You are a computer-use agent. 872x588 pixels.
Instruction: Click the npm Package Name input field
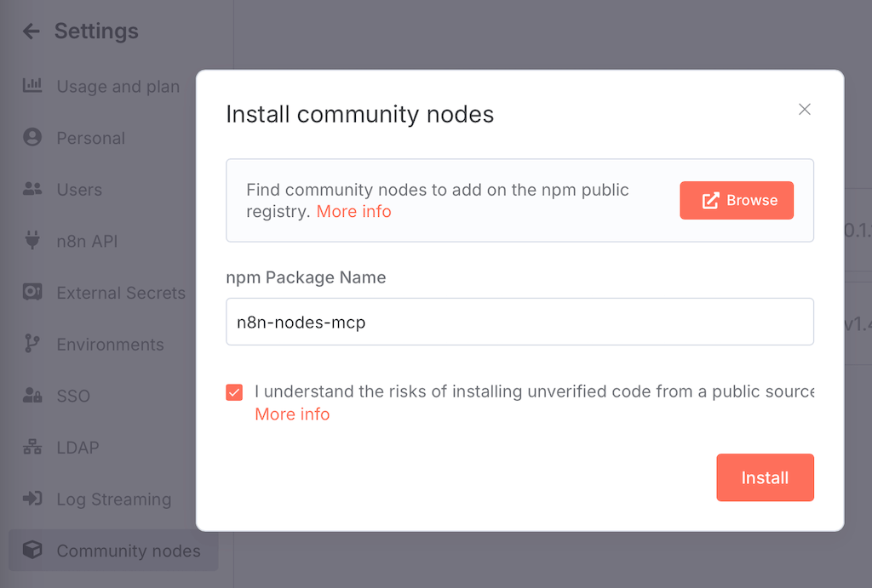(519, 322)
